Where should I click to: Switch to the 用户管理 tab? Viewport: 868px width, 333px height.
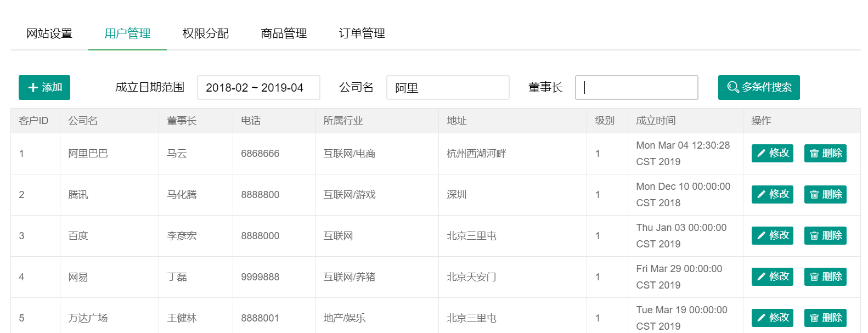point(127,33)
